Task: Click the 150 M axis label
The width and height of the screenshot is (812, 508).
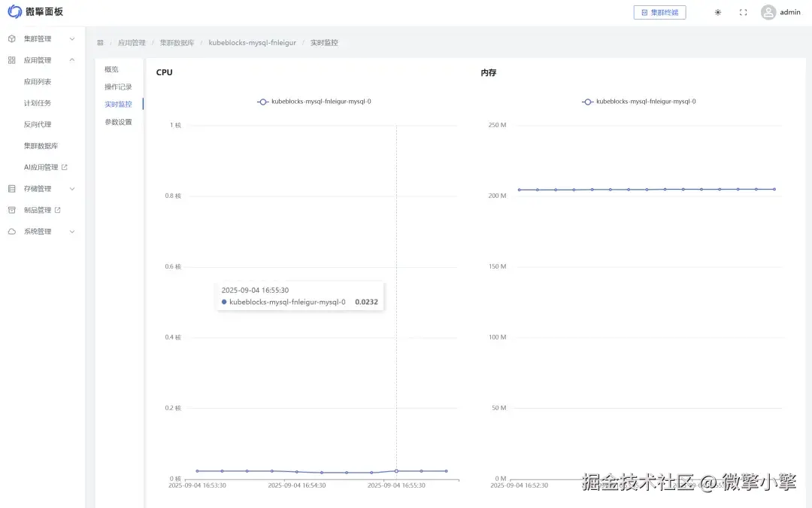Action: point(497,266)
